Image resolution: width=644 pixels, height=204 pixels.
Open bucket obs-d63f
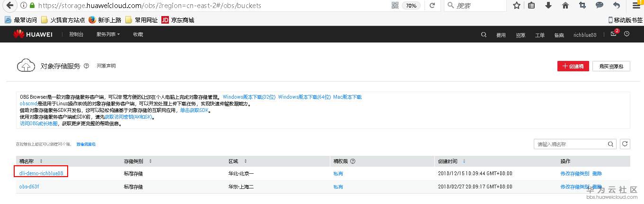point(29,187)
